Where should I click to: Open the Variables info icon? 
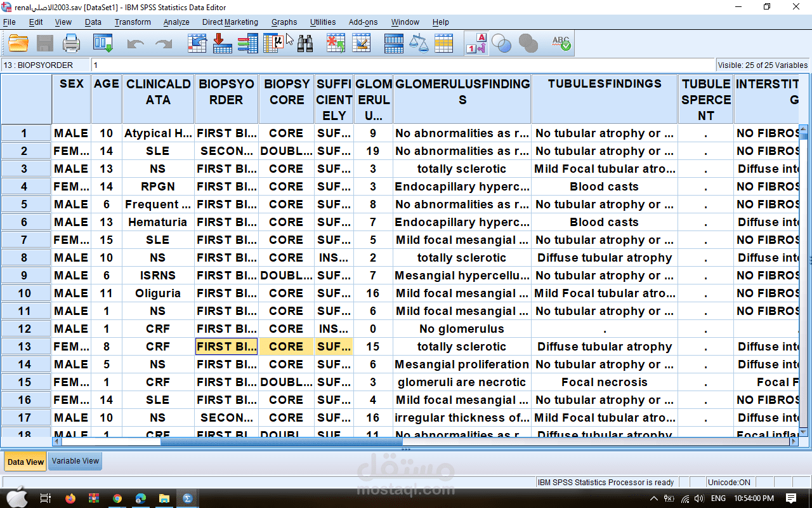pos(248,44)
